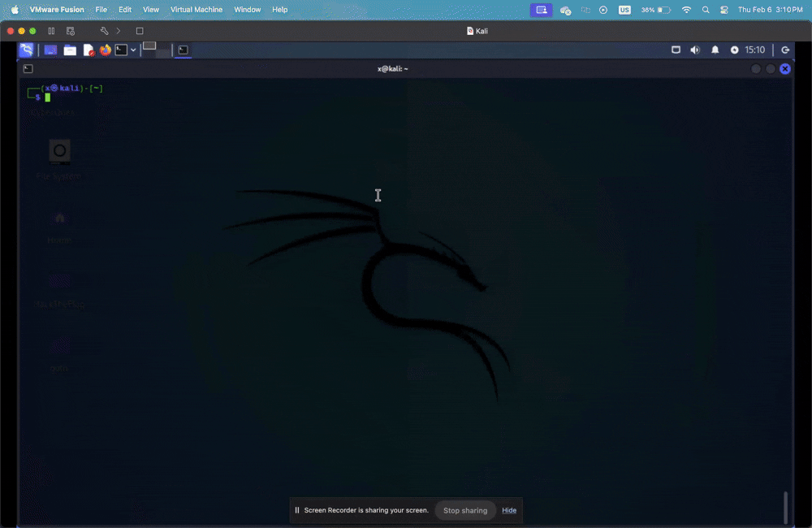Open the display settings panel icon in Kali
Viewport: 812px width, 528px height.
[x=676, y=50]
